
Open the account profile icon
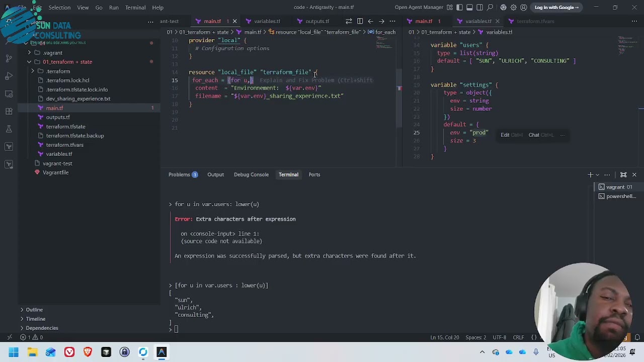[524, 8]
